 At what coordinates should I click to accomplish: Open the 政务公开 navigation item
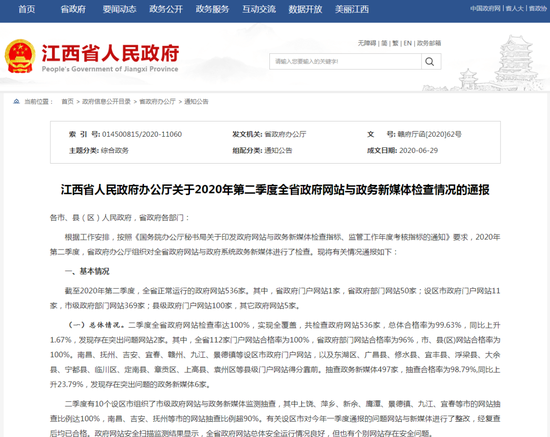pyautogui.click(x=166, y=9)
